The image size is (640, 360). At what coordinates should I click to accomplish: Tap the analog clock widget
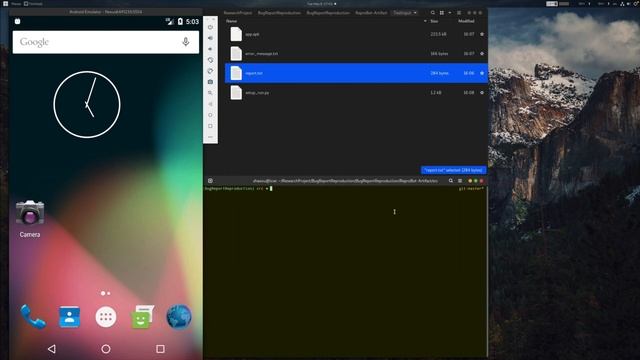(87, 104)
